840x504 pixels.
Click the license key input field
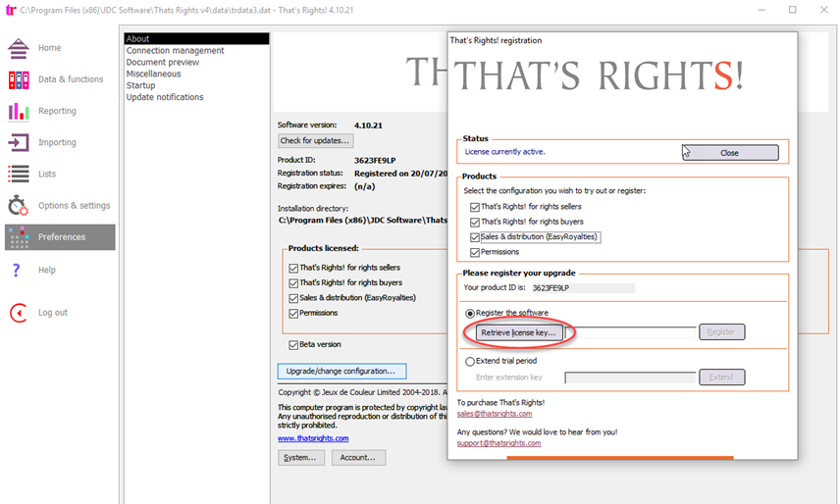(x=631, y=332)
